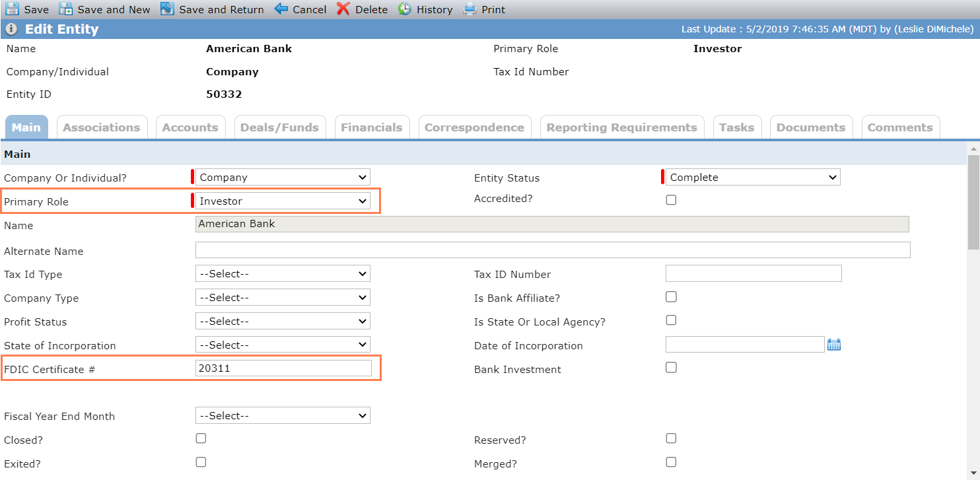Click the Save text button
The width and height of the screenshot is (980, 480).
[36, 10]
